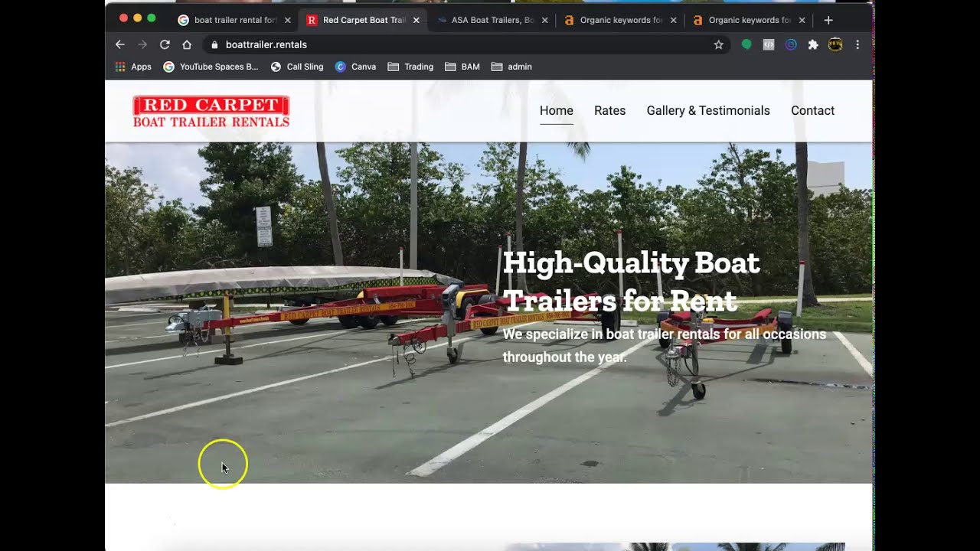Open the Call Sling bookmark
The width and height of the screenshot is (980, 551).
click(297, 67)
